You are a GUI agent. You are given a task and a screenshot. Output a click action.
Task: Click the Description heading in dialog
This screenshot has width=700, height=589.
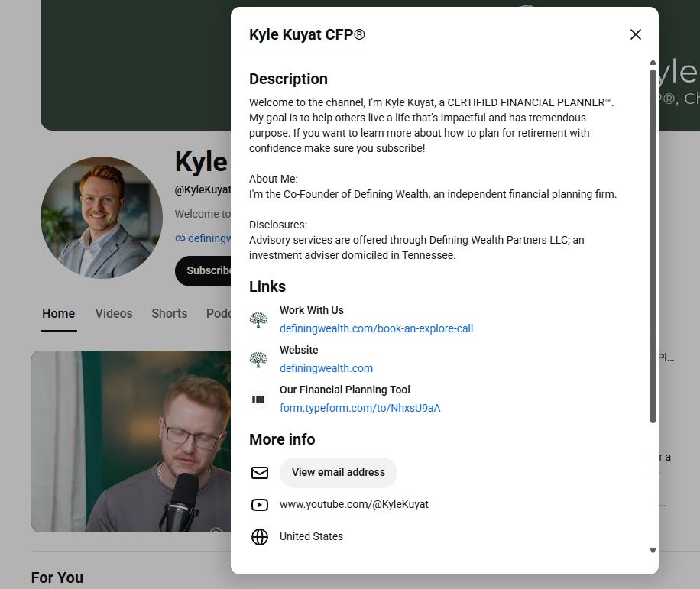[288, 79]
